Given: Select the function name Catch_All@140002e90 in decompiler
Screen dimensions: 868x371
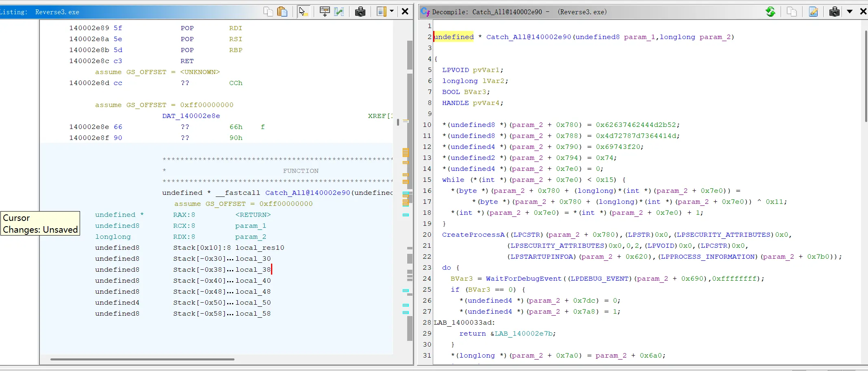Looking at the screenshot, I should click(529, 37).
